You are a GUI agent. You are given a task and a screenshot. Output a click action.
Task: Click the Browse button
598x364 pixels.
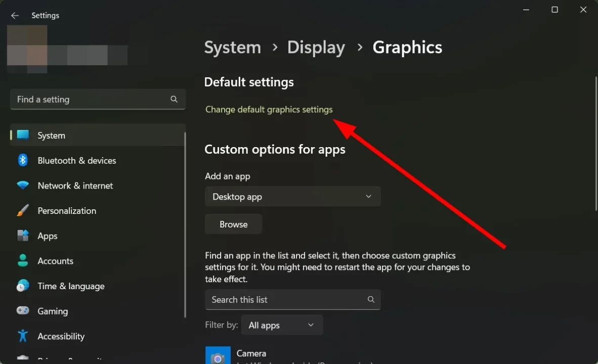pyautogui.click(x=233, y=224)
